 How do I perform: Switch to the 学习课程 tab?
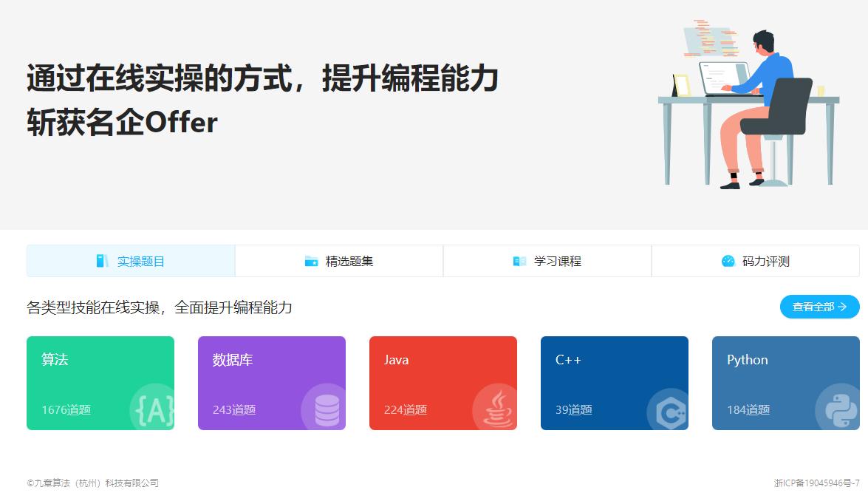coord(547,260)
